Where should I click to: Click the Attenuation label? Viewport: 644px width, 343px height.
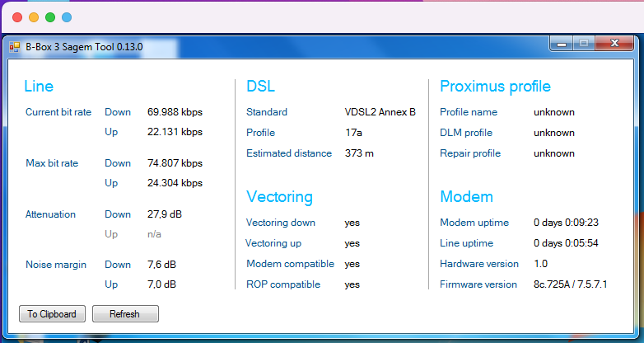point(50,214)
